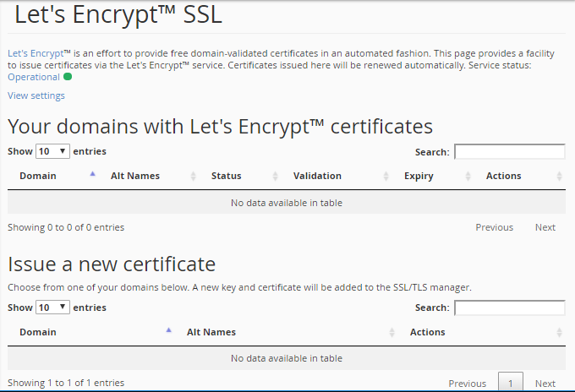Sort new certificate table by Domain arrow
The image size is (575, 392).
coord(168,331)
